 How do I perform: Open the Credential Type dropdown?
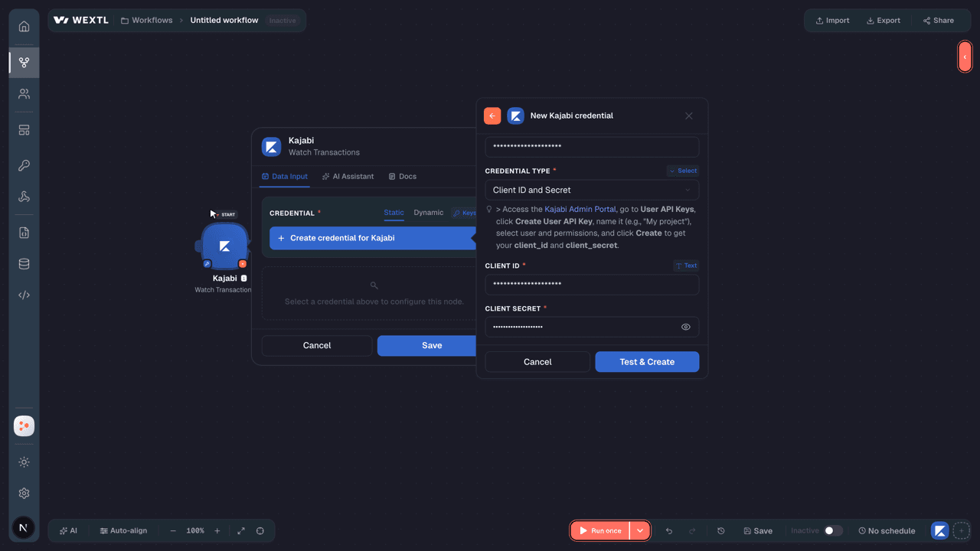pos(592,190)
